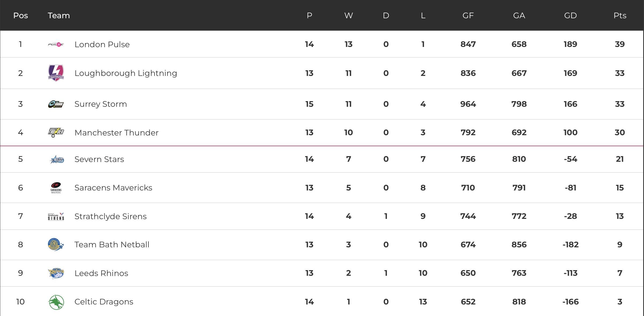644x316 pixels.
Task: Click the Loughborough Lightning shield logo
Action: click(56, 73)
